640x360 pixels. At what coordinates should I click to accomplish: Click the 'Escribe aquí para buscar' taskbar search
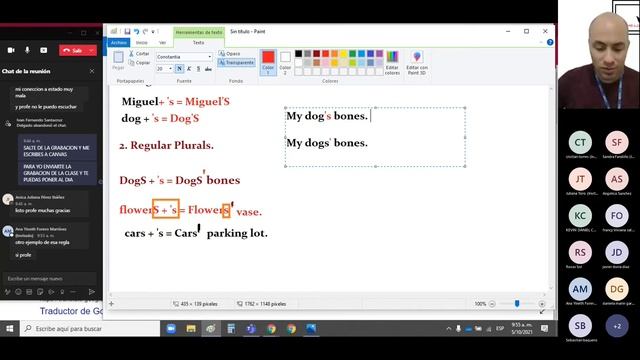click(x=90, y=329)
